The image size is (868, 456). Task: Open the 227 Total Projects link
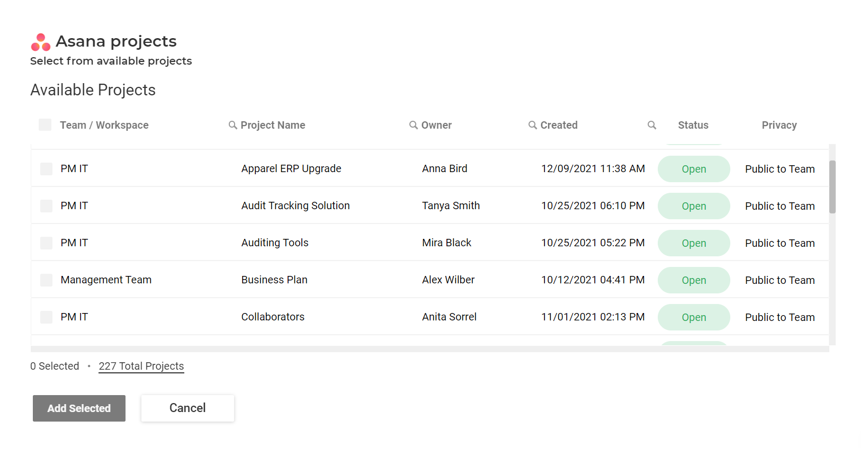(x=141, y=366)
